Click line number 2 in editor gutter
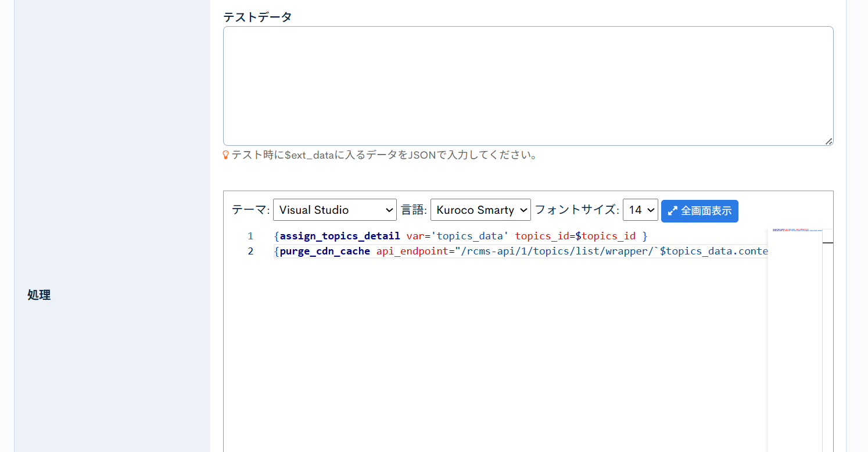The width and height of the screenshot is (868, 452). pos(250,252)
